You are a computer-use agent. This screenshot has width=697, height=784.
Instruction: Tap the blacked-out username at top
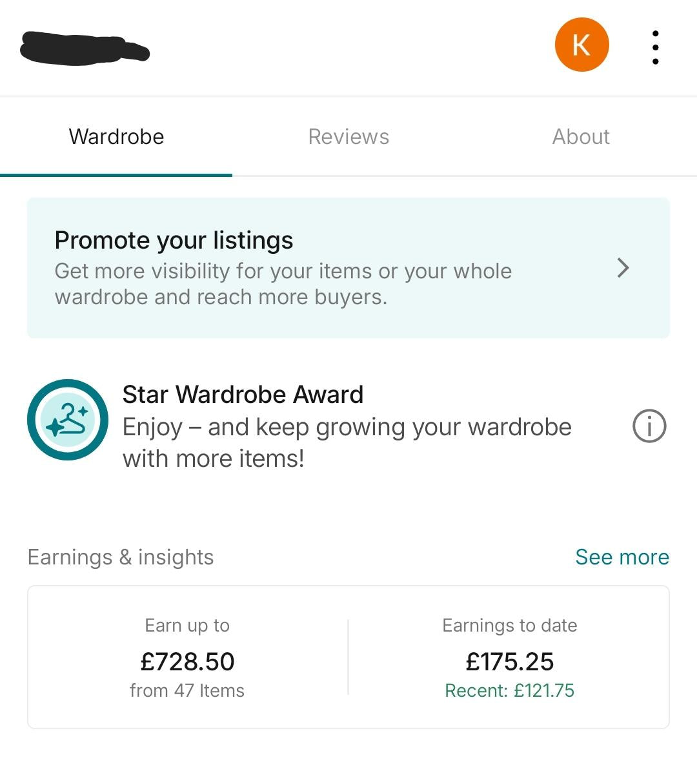coord(85,49)
